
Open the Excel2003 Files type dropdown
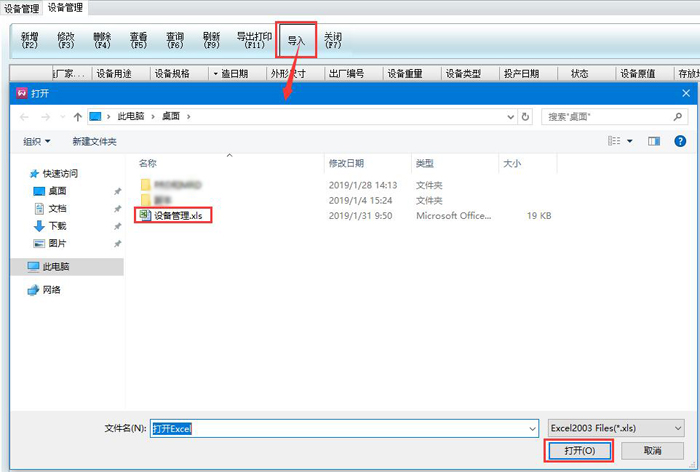click(x=616, y=428)
